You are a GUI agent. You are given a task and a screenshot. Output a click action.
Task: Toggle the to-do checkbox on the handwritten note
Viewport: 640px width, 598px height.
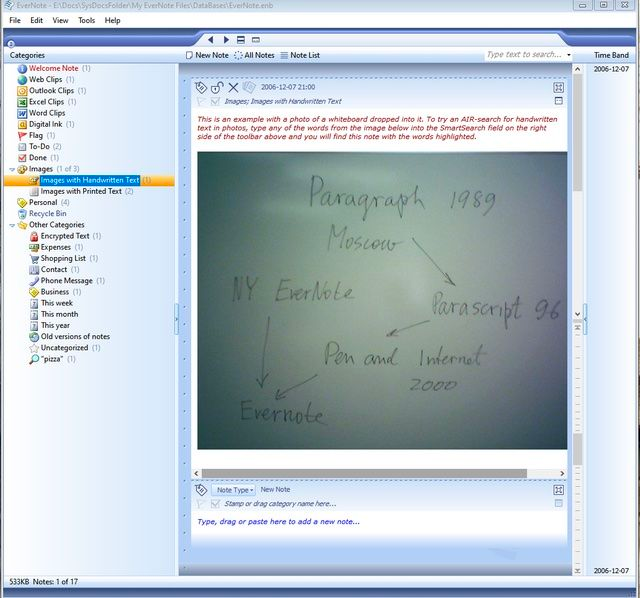(x=215, y=101)
